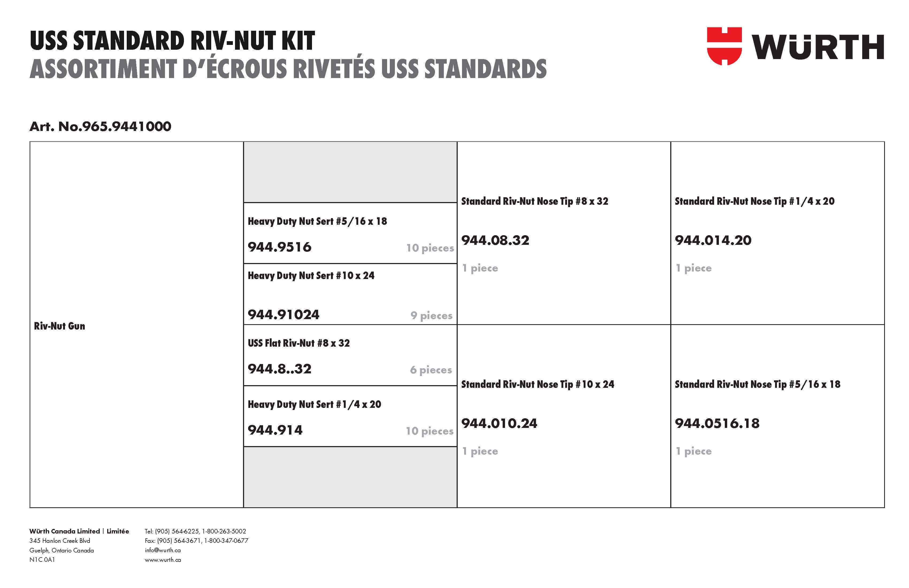
Task: Click the USS Standard Riv-Nut Kit title
Action: tap(172, 41)
